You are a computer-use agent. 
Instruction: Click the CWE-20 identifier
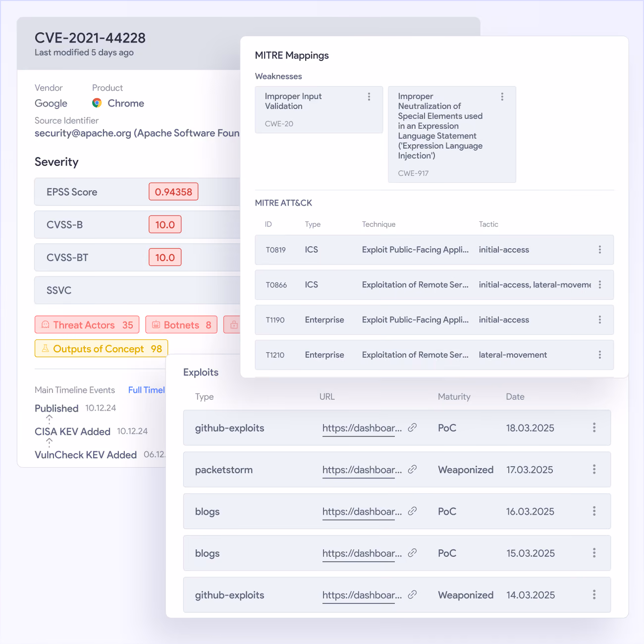pyautogui.click(x=279, y=124)
